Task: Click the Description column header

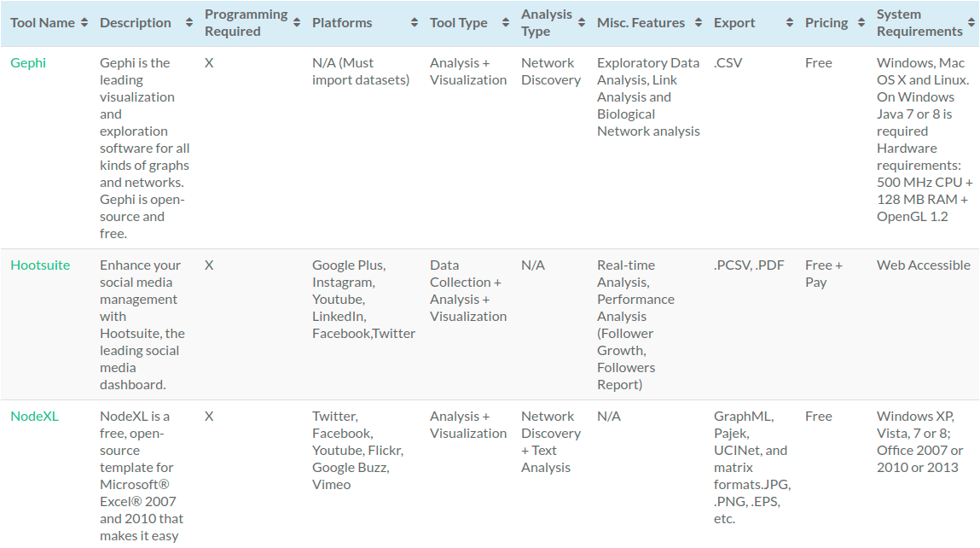Action: click(x=135, y=22)
